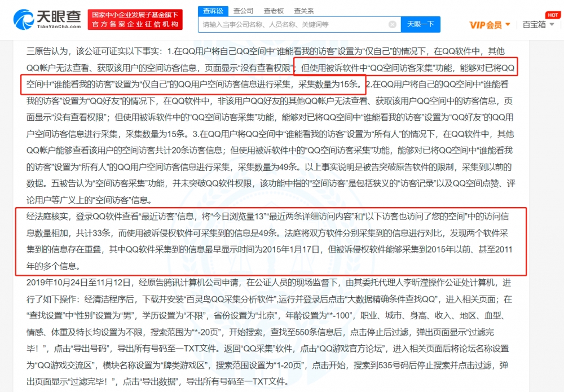Click the text 导出所有号码至一TXT文件。返回
The image size is (564, 392).
180,349
